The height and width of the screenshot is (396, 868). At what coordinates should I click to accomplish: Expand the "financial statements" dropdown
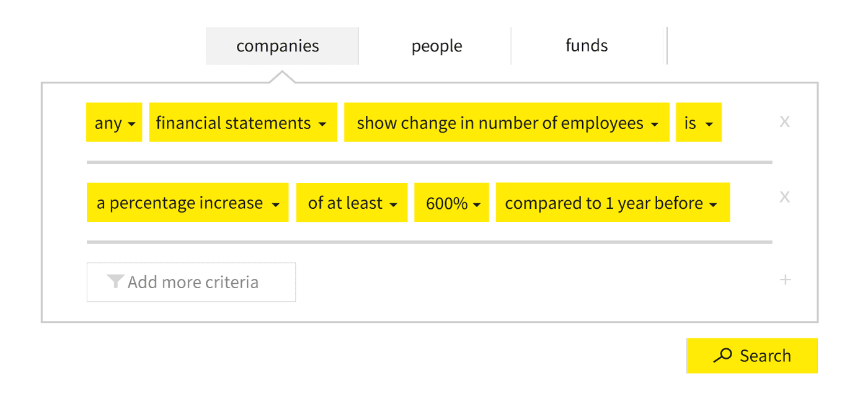tap(243, 122)
